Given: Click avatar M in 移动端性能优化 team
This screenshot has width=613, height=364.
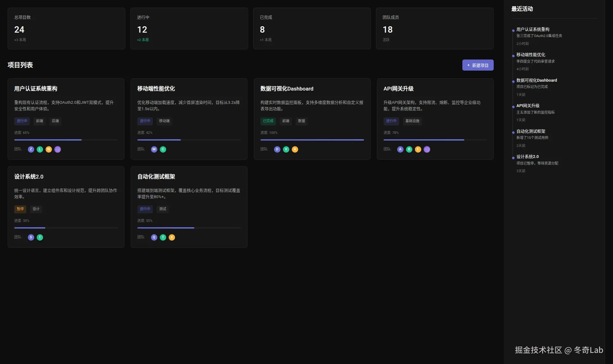Looking at the screenshot, I should point(154,149).
